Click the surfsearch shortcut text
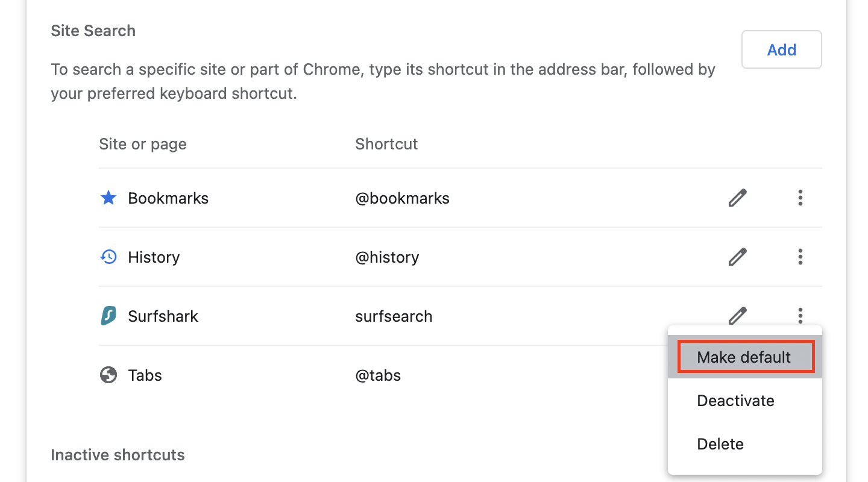The image size is (868, 482). [x=394, y=316]
